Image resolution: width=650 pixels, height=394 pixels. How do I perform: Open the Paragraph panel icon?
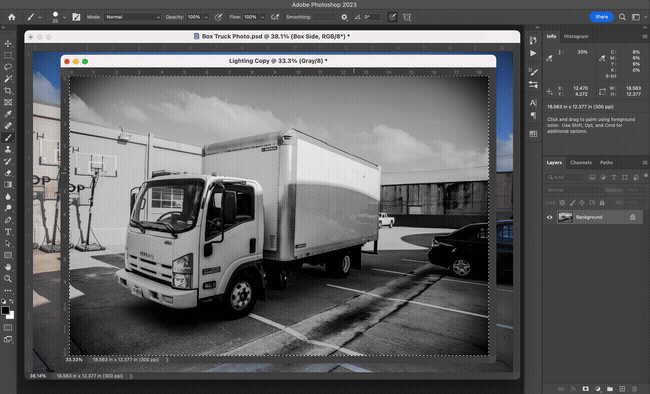(533, 115)
